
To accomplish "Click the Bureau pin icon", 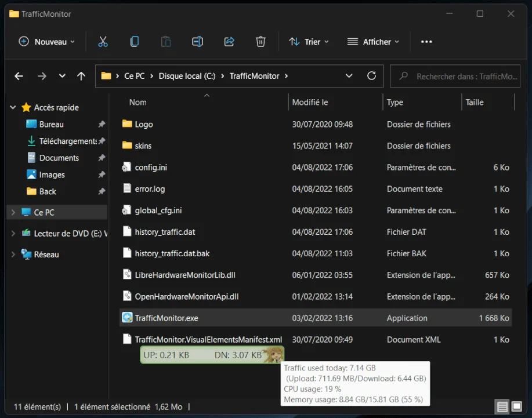I will point(102,124).
